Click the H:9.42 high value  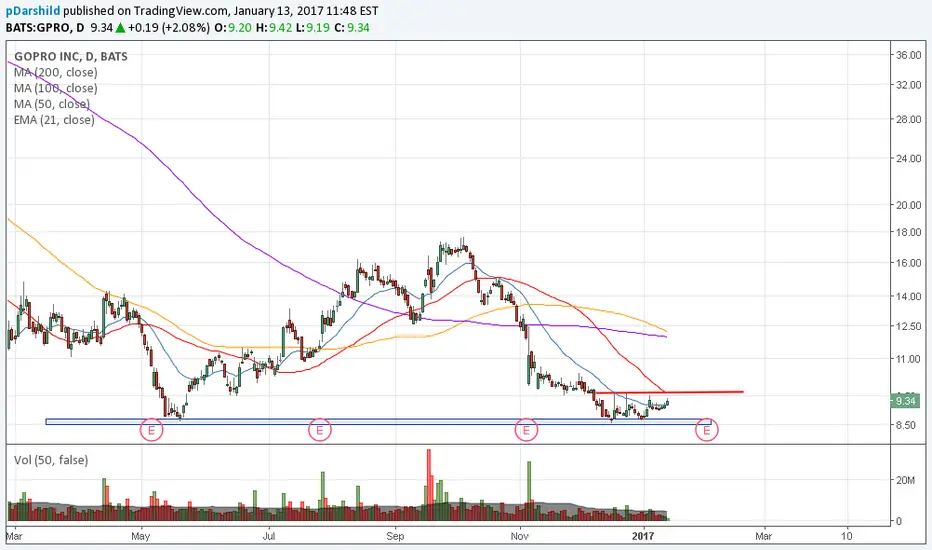(273, 27)
